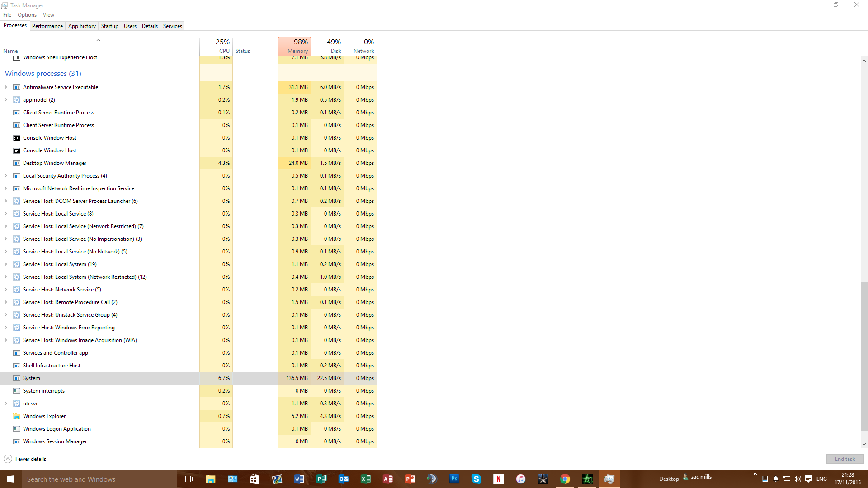Click the volume icon in the system tray
Image resolution: width=868 pixels, height=488 pixels.
pos(797,479)
